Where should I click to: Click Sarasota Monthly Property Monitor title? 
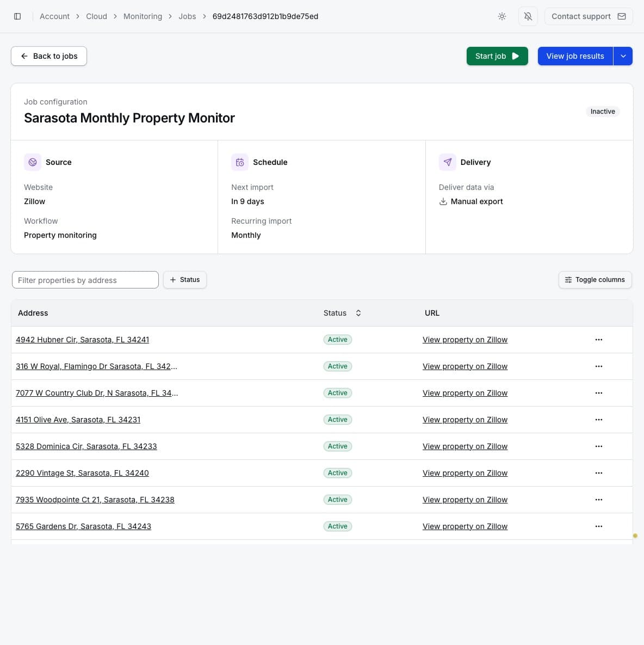pyautogui.click(x=129, y=118)
